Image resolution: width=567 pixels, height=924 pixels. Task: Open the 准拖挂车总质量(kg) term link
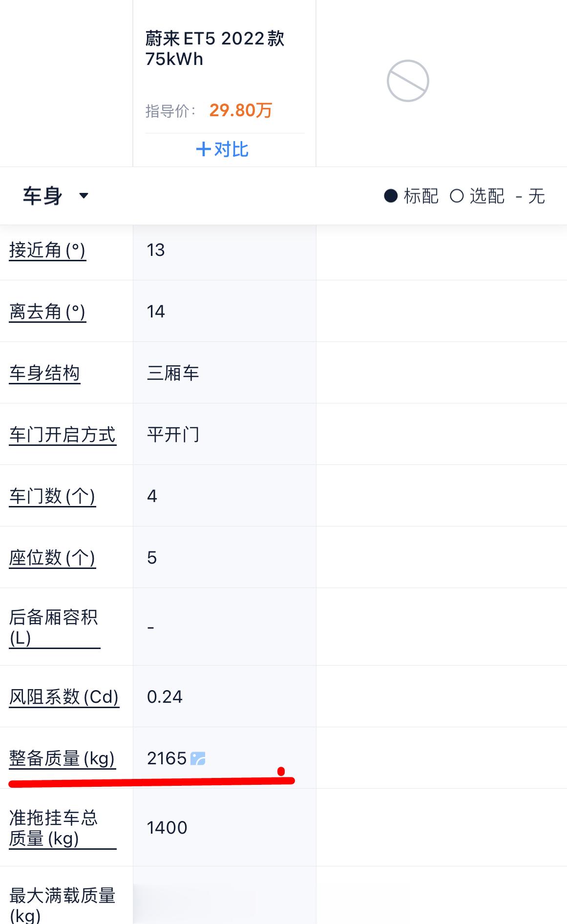click(x=63, y=828)
